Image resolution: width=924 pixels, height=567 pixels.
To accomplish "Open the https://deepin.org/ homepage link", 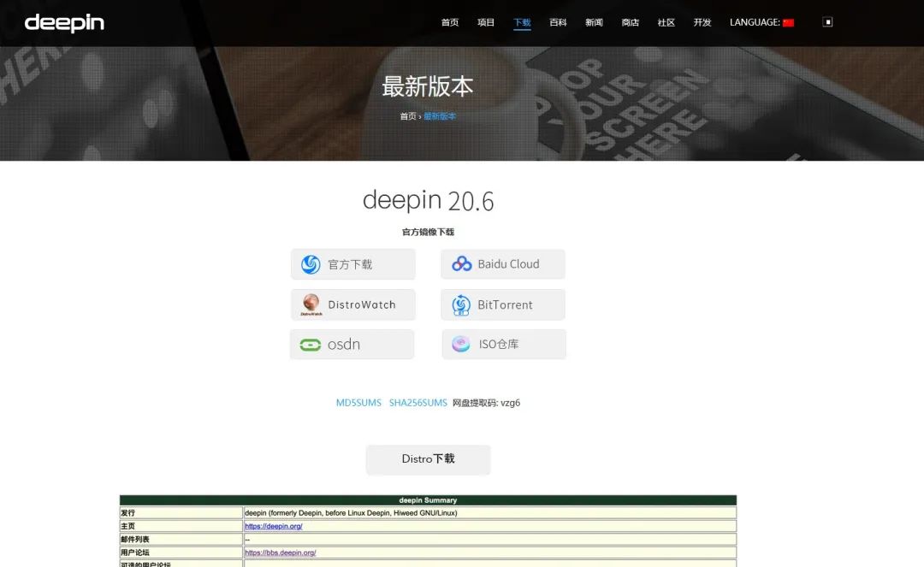I will tap(273, 526).
